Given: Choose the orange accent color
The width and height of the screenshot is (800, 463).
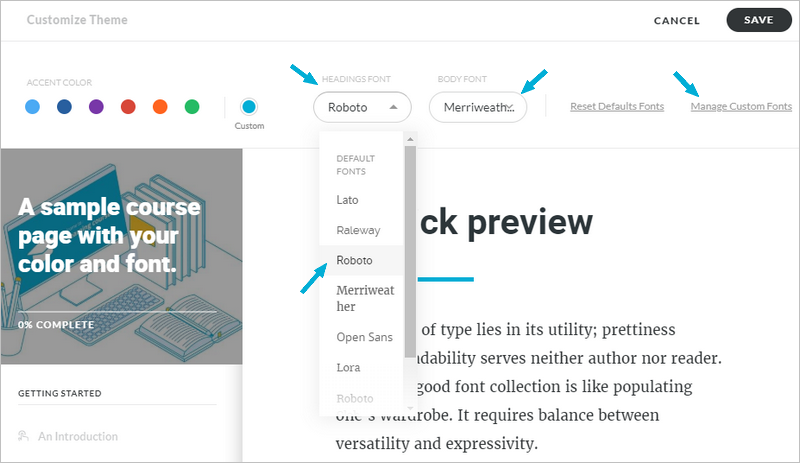Looking at the screenshot, I should click(160, 107).
